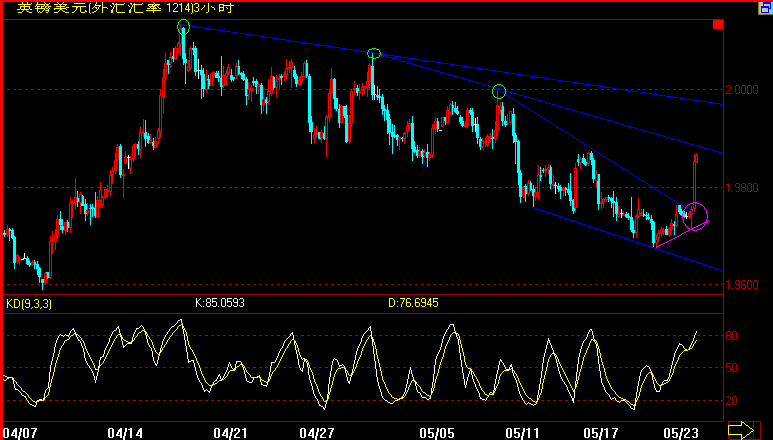
Task: Click the 50 level on KD scale
Action: [732, 368]
